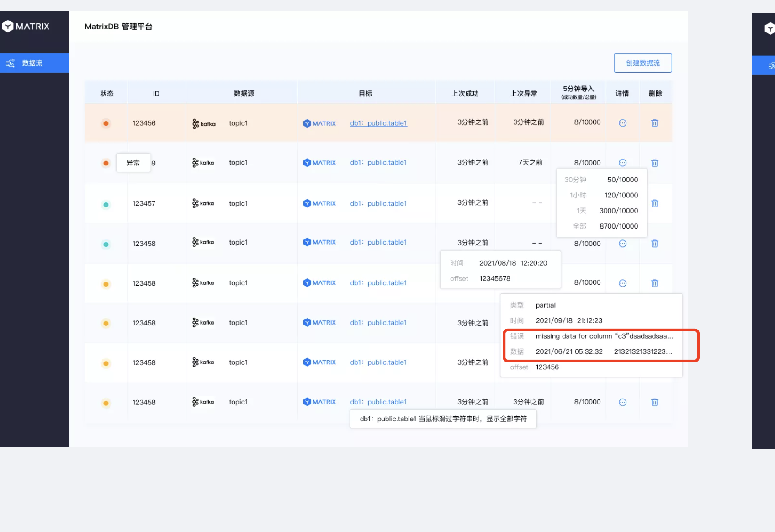Click topic1 in row 123456

click(x=238, y=123)
